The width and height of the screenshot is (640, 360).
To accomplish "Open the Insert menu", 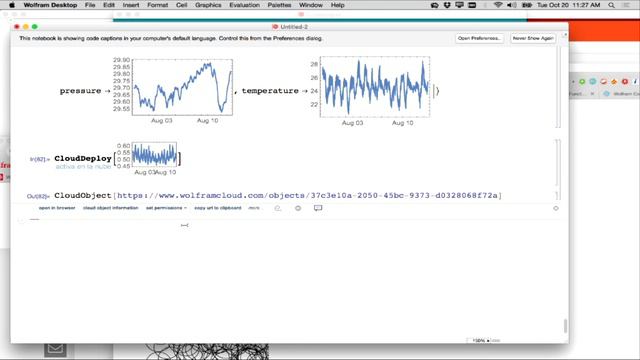I will pos(131,5).
